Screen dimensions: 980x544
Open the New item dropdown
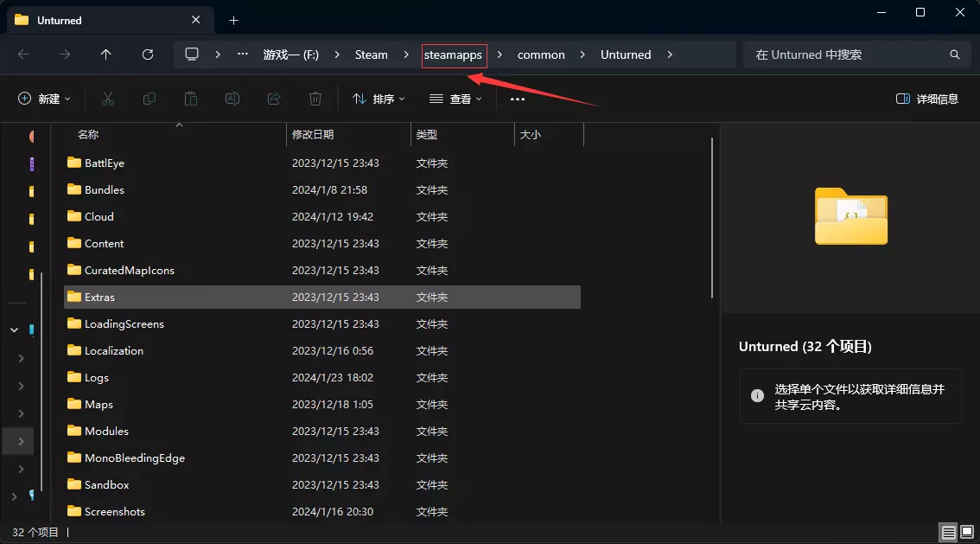44,99
